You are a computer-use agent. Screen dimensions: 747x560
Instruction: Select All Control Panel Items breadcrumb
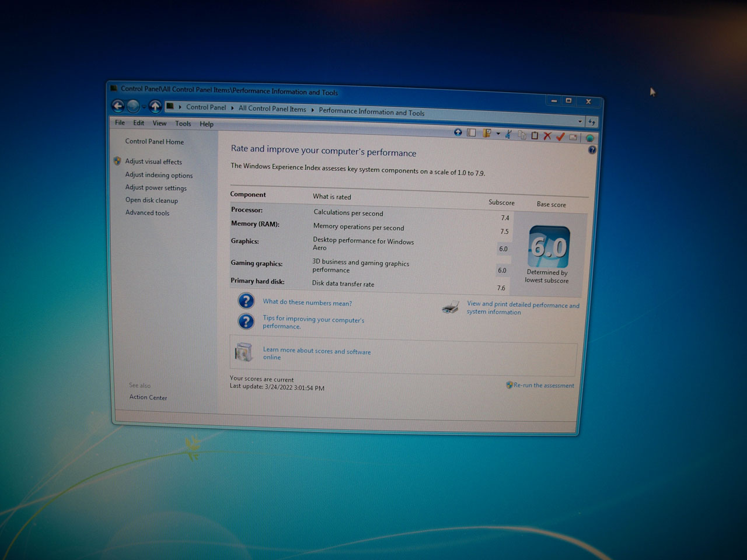click(272, 108)
